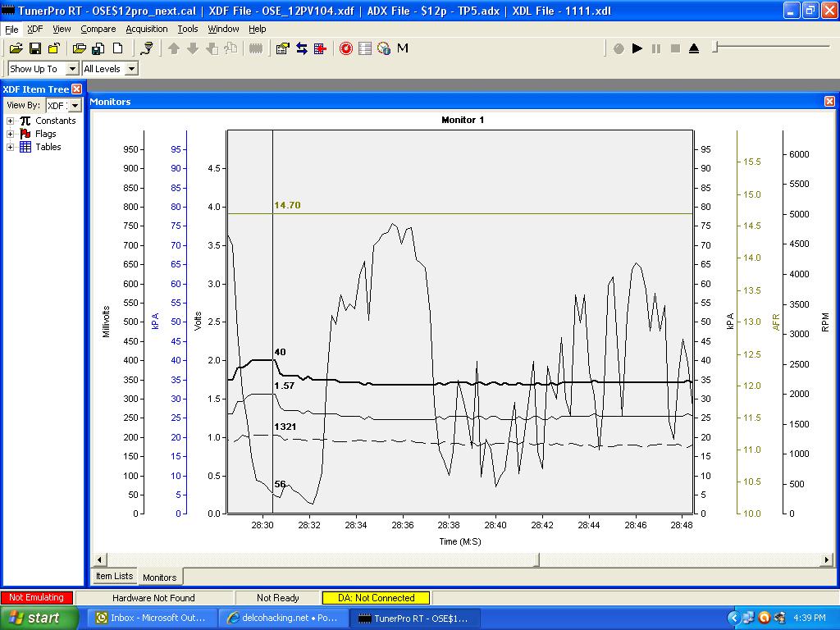This screenshot has width=840, height=630.
Task: Open the Show Up To dropdown
Action: point(72,69)
